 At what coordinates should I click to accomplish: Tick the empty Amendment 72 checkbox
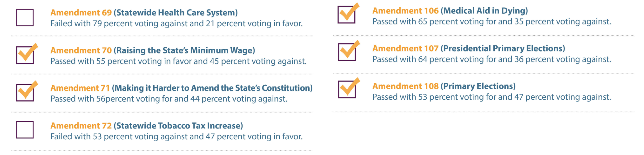[25, 130]
